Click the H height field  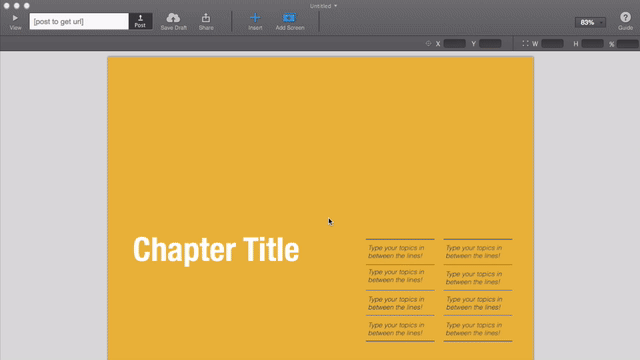pos(593,43)
